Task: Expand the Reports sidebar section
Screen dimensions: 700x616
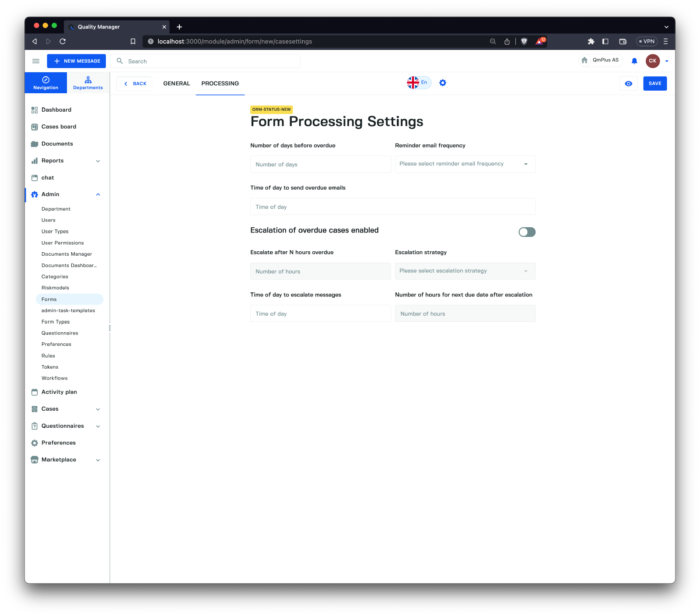Action: click(98, 161)
